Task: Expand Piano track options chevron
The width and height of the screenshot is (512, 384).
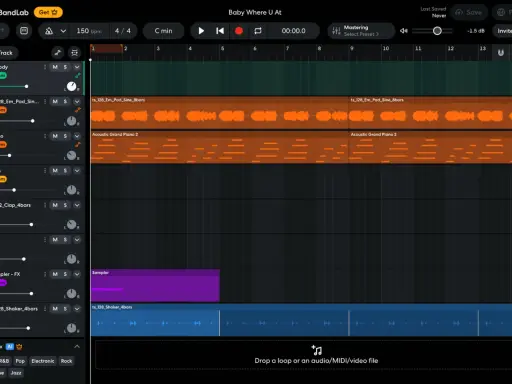Action: (x=77, y=136)
